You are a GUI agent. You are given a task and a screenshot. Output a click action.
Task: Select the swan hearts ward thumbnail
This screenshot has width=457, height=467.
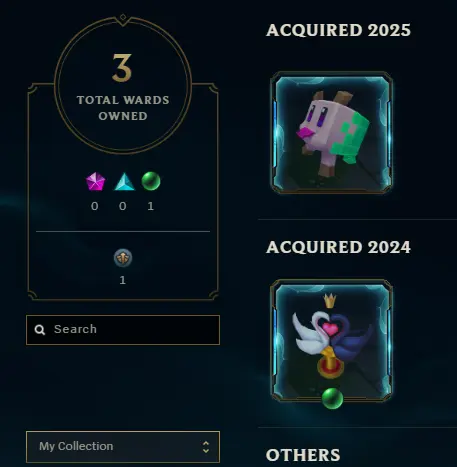click(x=331, y=340)
